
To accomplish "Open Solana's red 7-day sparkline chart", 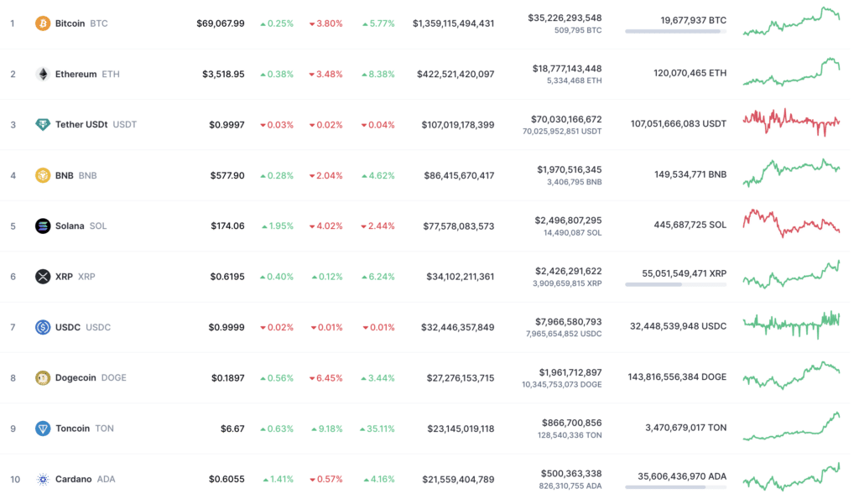I will (x=791, y=223).
